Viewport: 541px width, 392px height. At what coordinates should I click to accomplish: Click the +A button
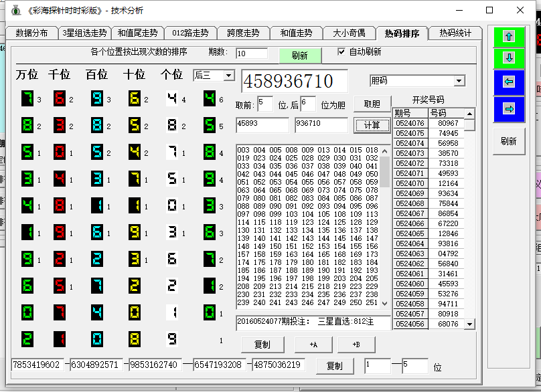[313, 345]
